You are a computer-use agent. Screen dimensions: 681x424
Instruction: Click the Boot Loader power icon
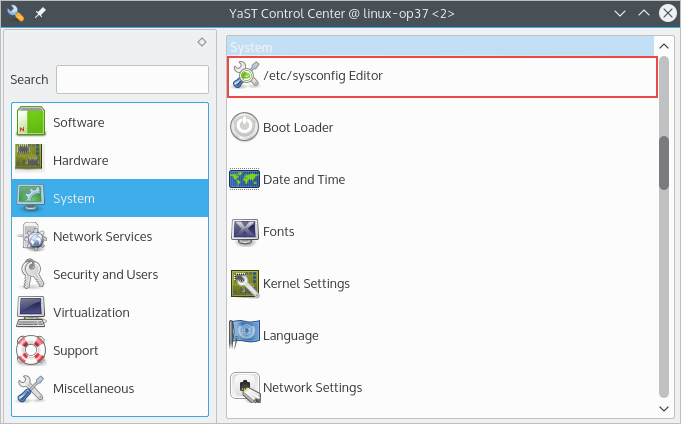pyautogui.click(x=245, y=128)
